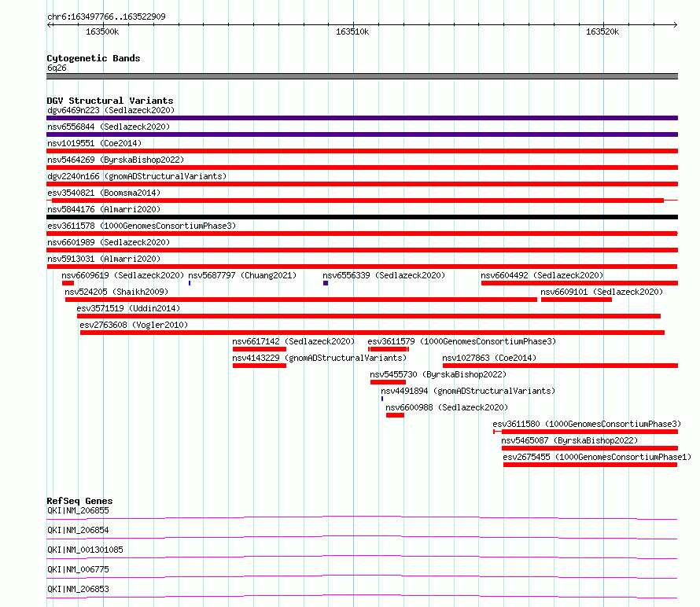This screenshot has width=700, height=607.
Task: Click nsv6604492 (Sedlazeck2020) label
Action: (542, 275)
